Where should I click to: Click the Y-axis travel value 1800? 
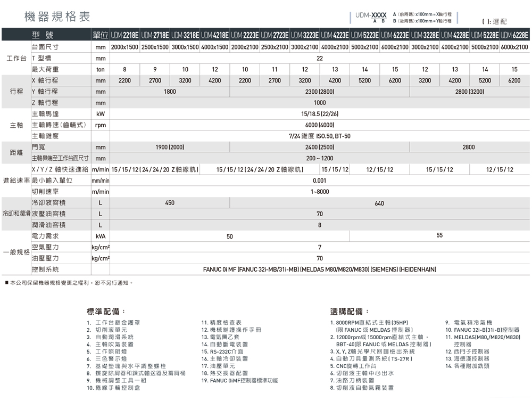[170, 92]
